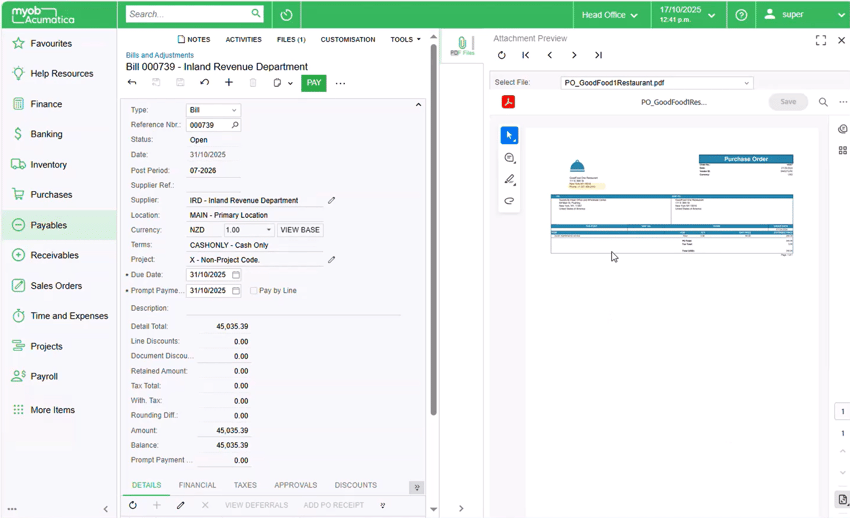Collapse the bill summary form section
This screenshot has height=518, width=850.
(x=418, y=104)
